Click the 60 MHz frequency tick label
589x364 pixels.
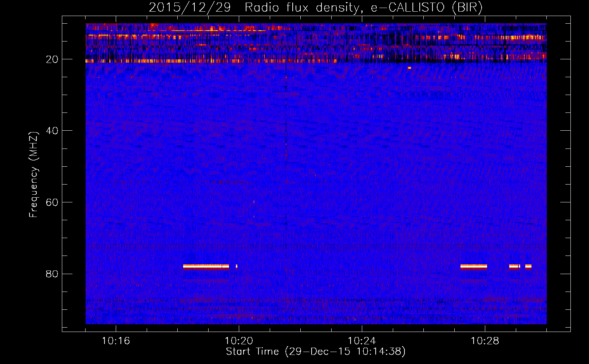(x=52, y=202)
